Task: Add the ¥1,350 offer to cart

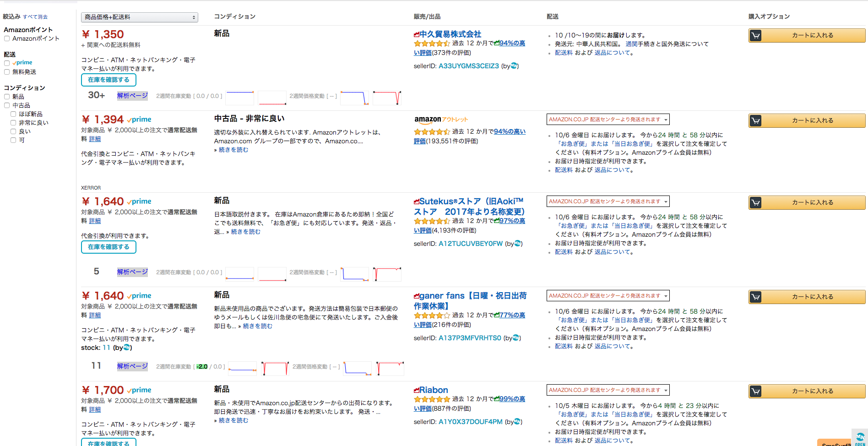Action: coord(807,35)
